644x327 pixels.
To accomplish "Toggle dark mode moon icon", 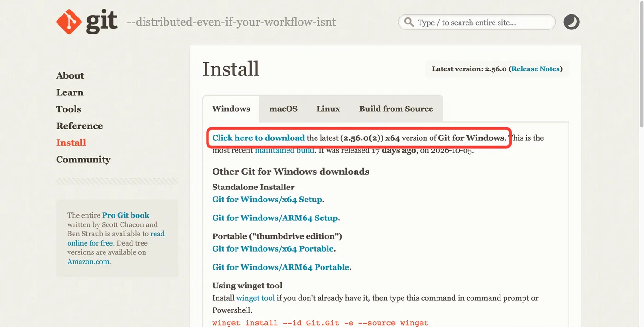I will pos(571,22).
